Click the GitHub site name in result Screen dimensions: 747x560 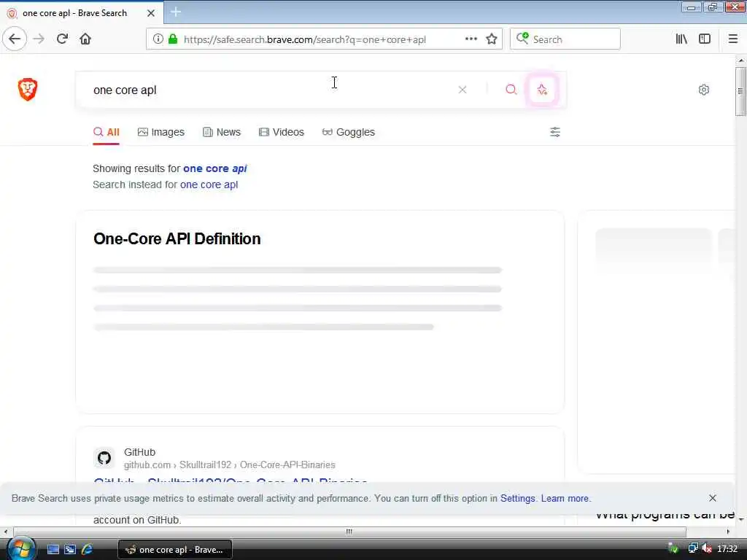pos(139,452)
